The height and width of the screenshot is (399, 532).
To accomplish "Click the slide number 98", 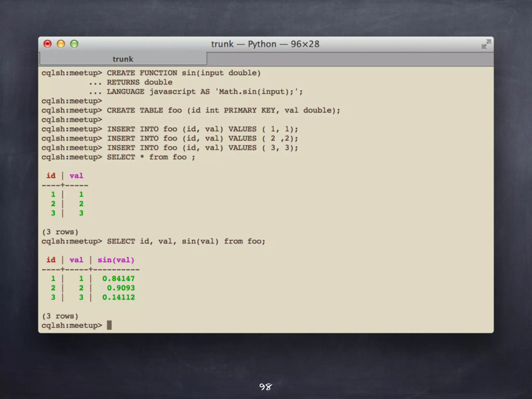I will point(265,387).
